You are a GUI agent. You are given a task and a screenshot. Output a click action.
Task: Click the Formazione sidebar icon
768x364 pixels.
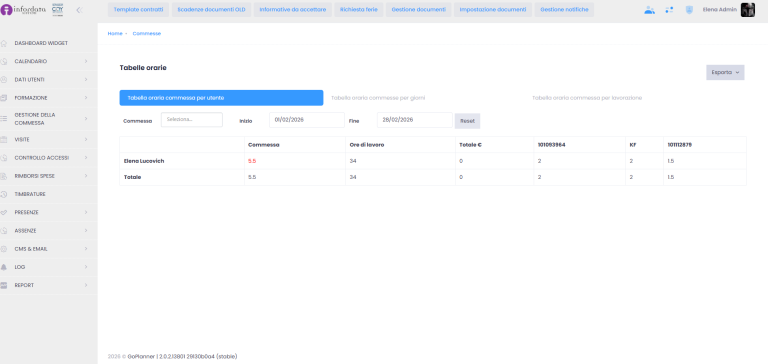(x=4, y=97)
